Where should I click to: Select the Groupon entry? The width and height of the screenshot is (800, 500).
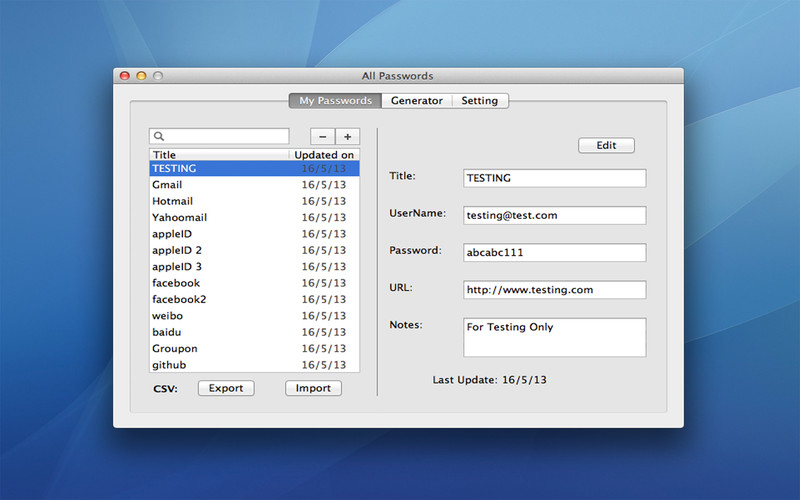coord(255,348)
